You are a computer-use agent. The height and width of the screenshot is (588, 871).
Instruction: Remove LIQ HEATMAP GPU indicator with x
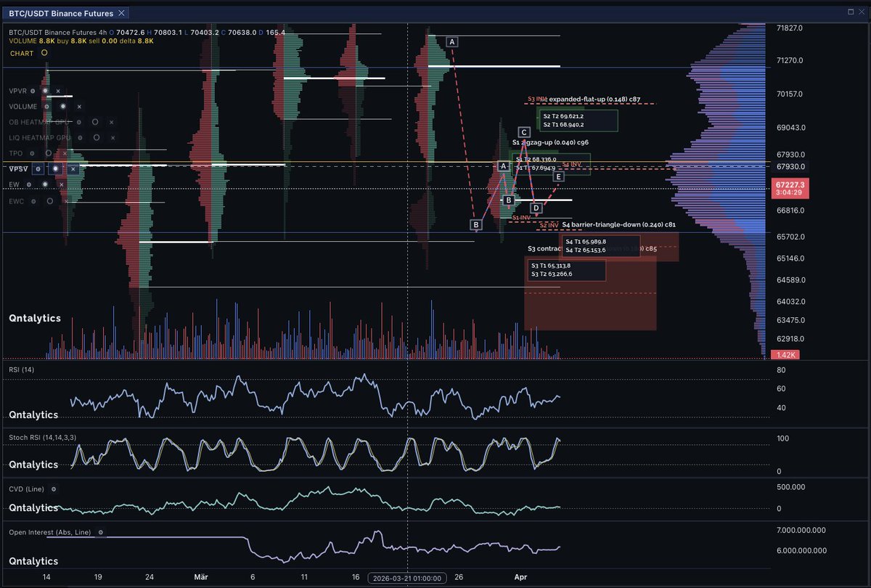113,137
